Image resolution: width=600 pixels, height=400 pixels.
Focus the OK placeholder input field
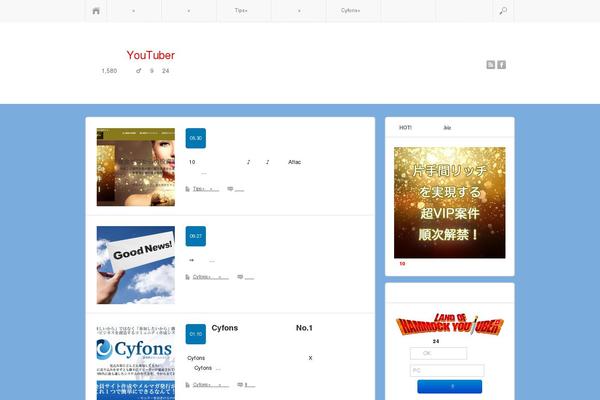439,353
